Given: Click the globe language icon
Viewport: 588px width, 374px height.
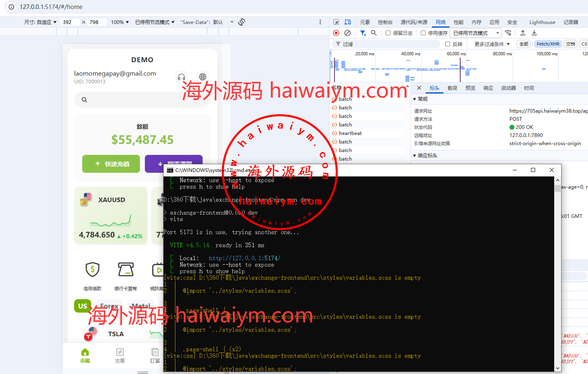Looking at the screenshot, I should click(x=203, y=77).
